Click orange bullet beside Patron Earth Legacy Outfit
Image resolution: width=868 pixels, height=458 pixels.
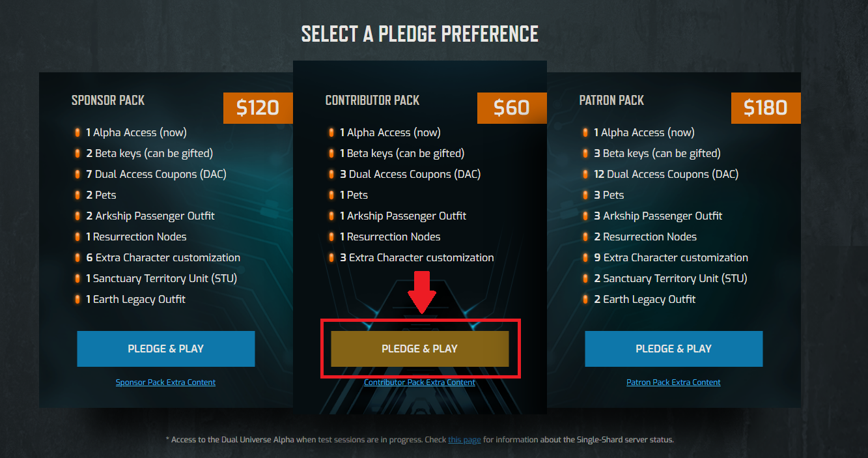pos(585,300)
